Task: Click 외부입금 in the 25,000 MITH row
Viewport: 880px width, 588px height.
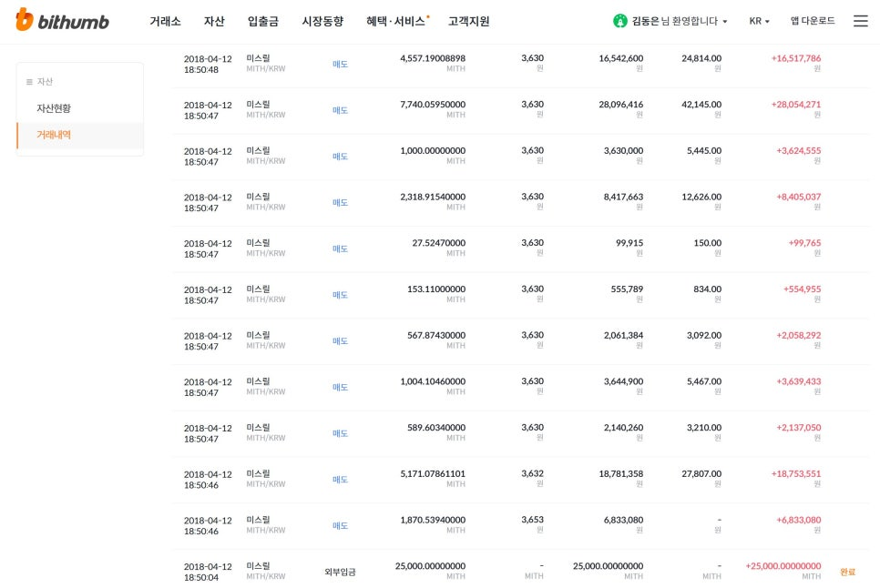Action: coord(340,572)
